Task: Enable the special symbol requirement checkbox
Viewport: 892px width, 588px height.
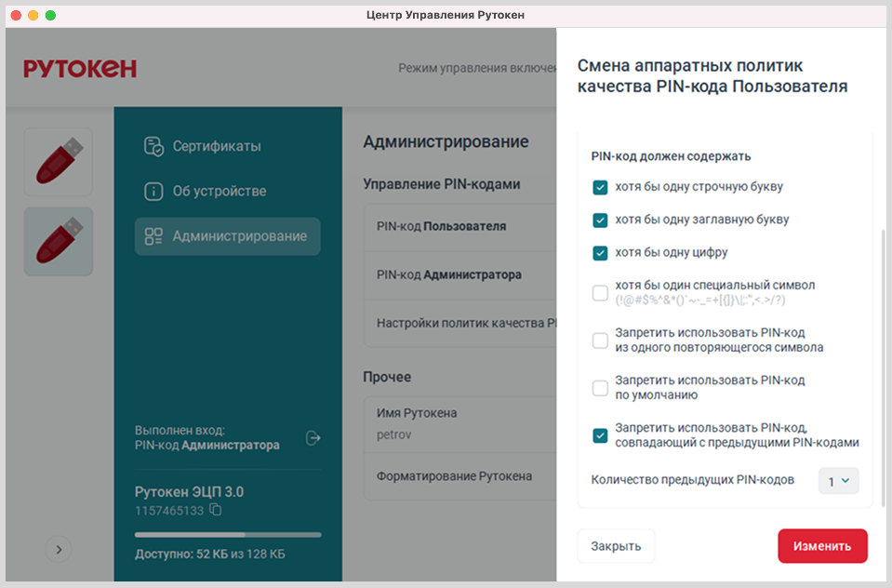Action: pyautogui.click(x=600, y=293)
